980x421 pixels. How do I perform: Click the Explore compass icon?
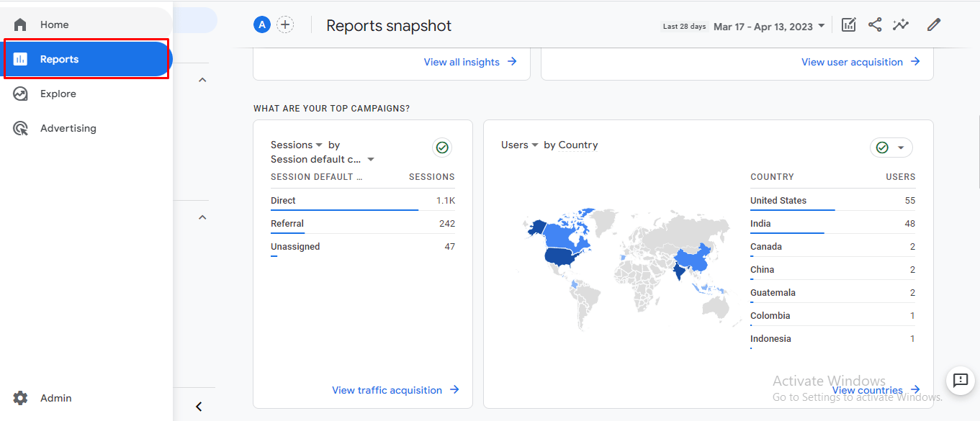20,94
